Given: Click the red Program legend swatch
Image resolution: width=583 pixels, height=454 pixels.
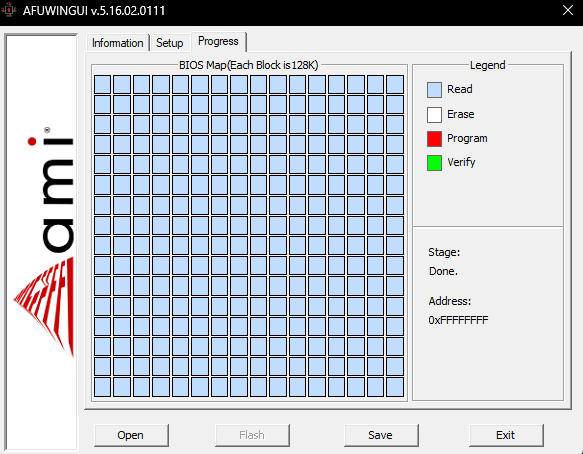Looking at the screenshot, I should 434,139.
